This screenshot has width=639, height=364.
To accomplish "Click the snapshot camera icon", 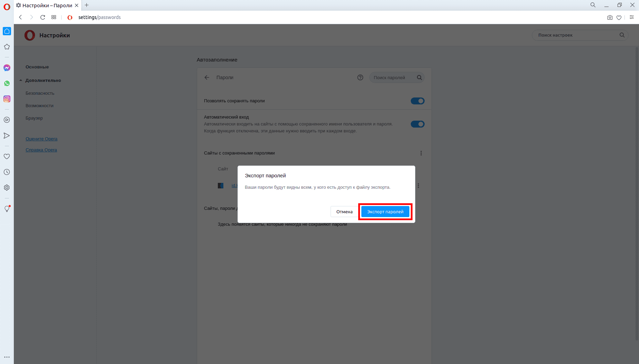I will point(610,18).
